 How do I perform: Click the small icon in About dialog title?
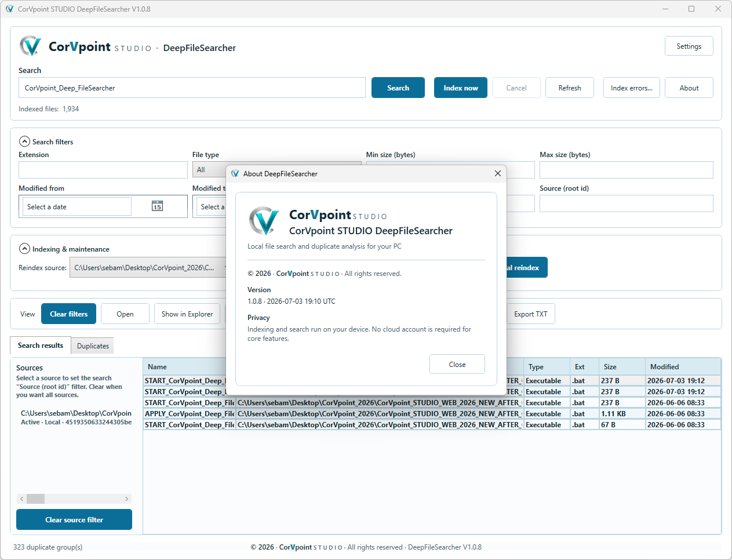235,173
